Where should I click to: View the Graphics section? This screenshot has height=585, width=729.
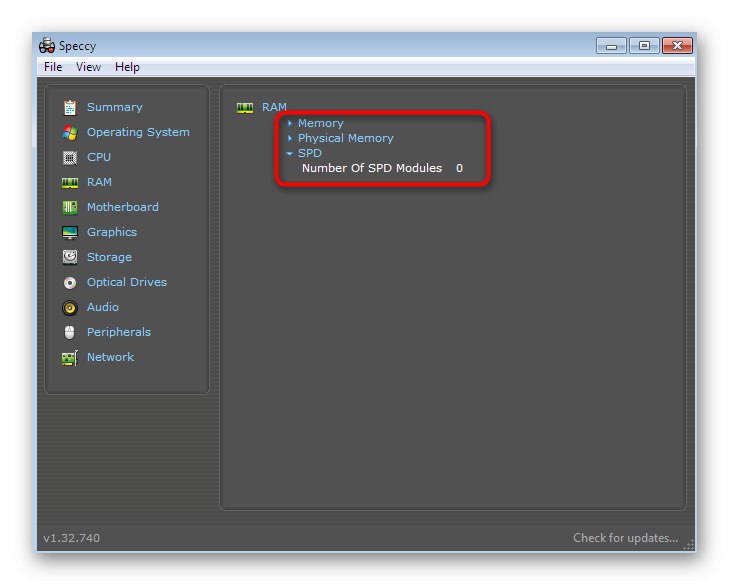112,232
